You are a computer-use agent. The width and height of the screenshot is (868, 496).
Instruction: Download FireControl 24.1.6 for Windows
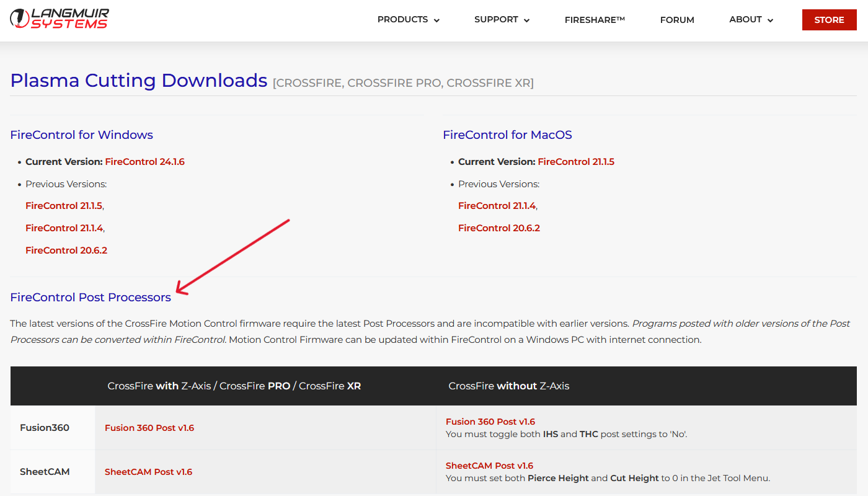(144, 162)
